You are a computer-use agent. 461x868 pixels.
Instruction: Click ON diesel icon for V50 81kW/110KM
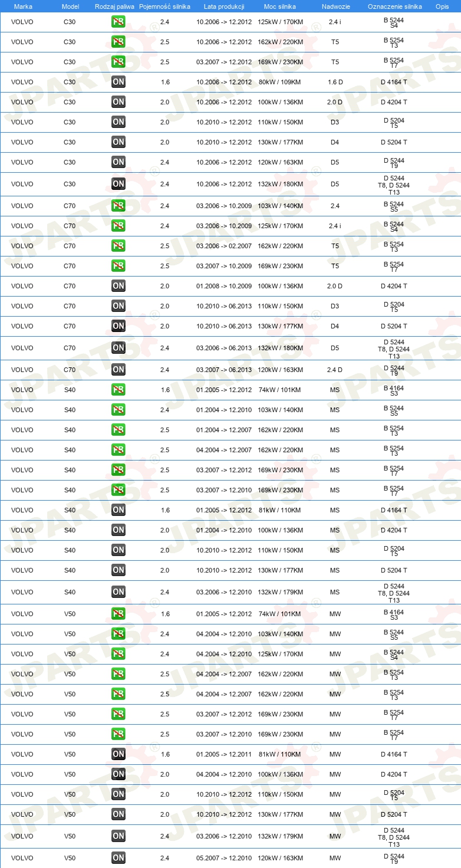tap(118, 754)
